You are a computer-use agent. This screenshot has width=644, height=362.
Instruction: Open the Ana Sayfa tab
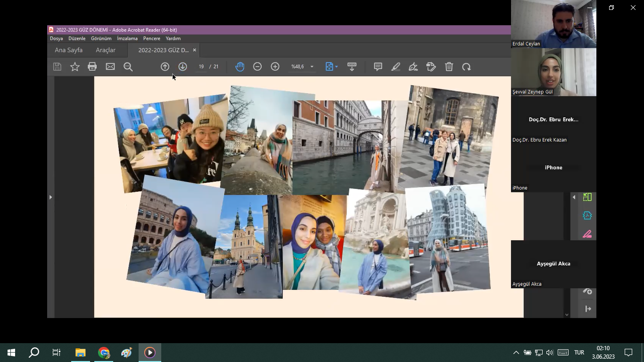(68, 50)
